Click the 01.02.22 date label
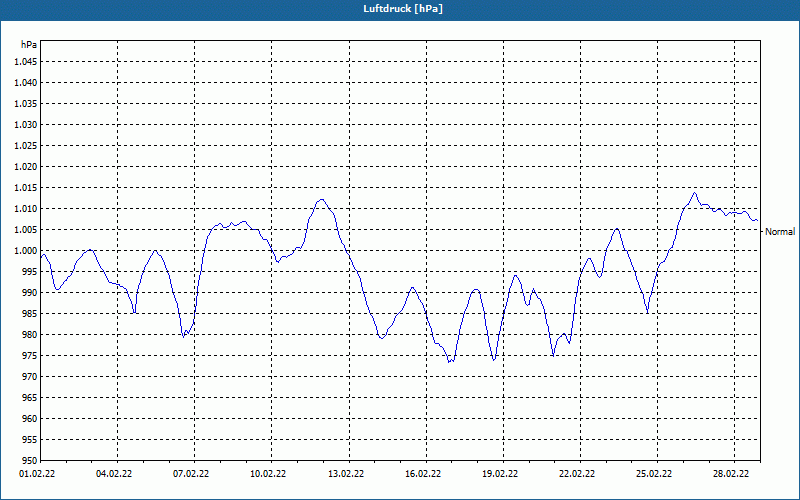 pyautogui.click(x=37, y=474)
